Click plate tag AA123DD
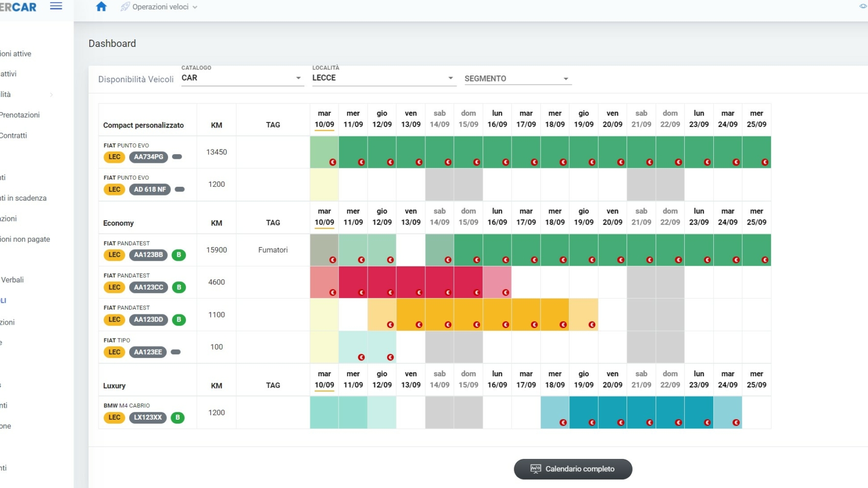Viewport: 868px width, 488px height. click(148, 320)
